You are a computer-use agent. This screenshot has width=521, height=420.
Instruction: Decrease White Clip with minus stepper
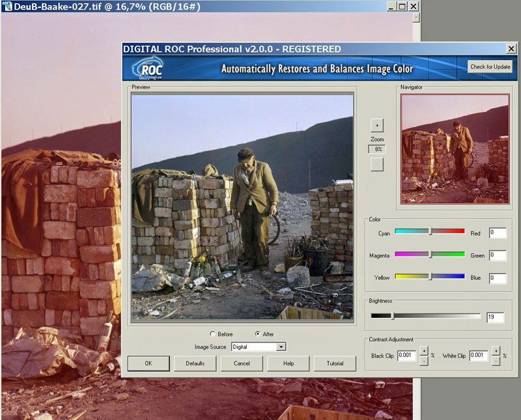[496, 360]
